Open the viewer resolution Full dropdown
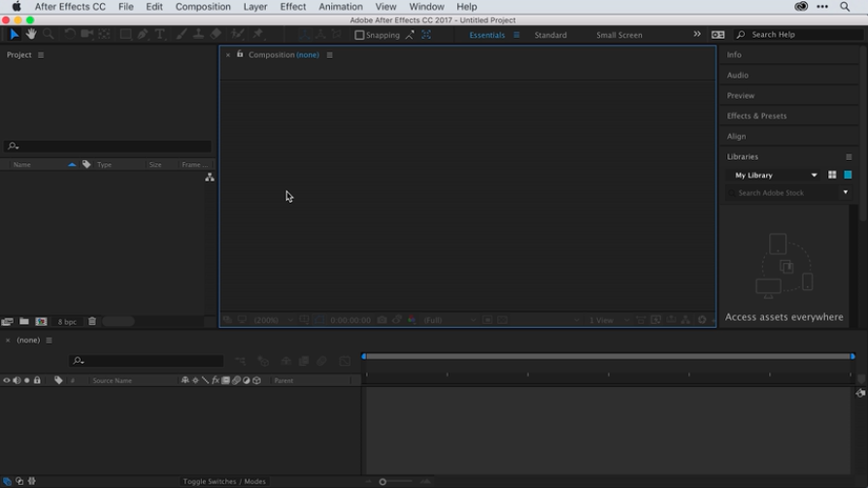Image resolution: width=868 pixels, height=488 pixels. click(x=450, y=320)
